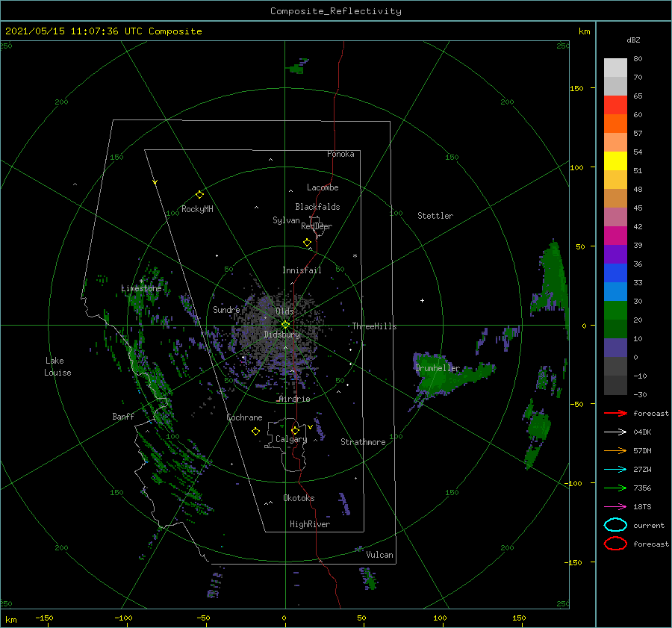The height and width of the screenshot is (628, 672).
Task: Click the white asterisk marker east of Innisfail
Action: 355,256
